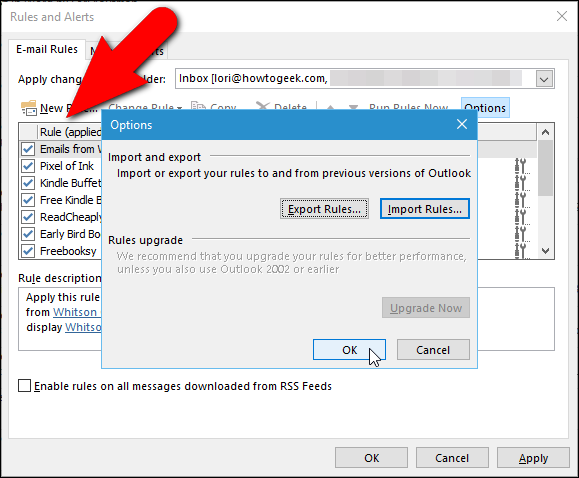Open the Inbox folder dropdown arrow
This screenshot has height=478, width=579.
tap(544, 79)
